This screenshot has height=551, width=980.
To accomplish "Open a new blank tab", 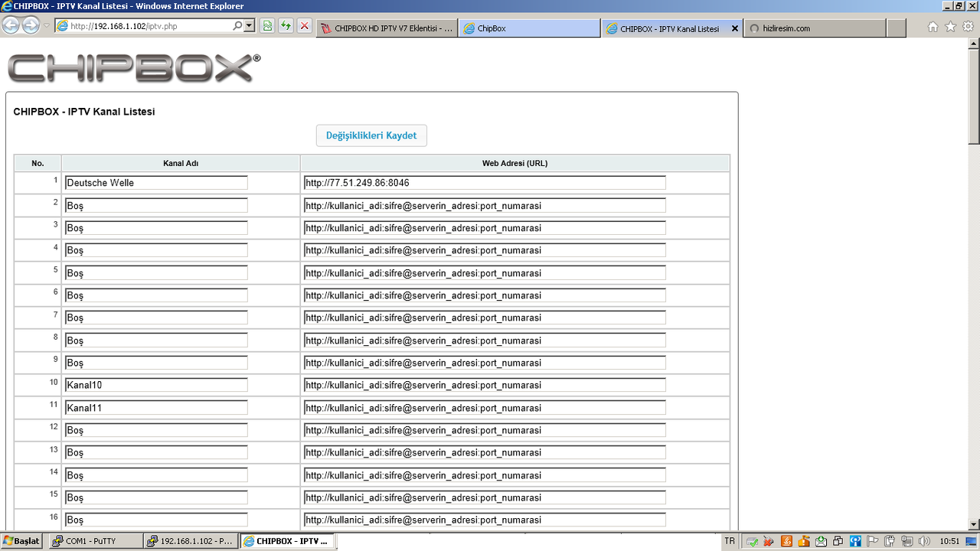I will 897,28.
